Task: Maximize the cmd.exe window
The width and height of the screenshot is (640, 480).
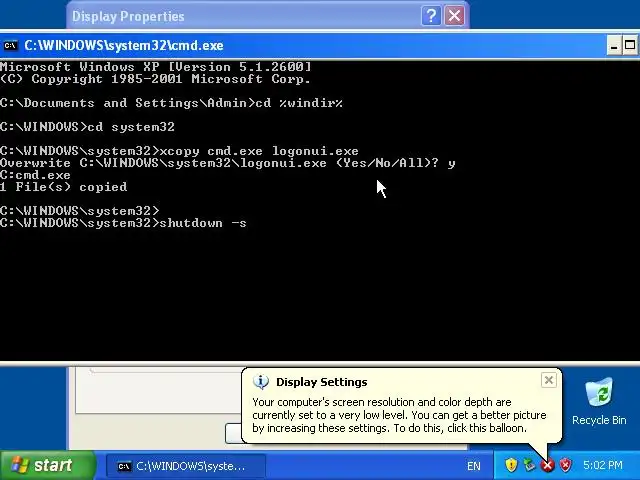Action: pos(630,45)
